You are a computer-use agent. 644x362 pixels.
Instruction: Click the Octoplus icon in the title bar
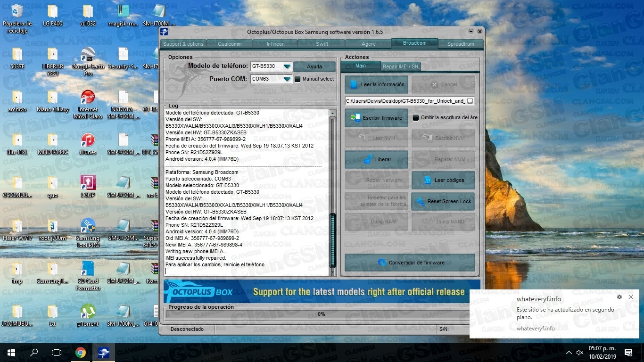click(164, 32)
